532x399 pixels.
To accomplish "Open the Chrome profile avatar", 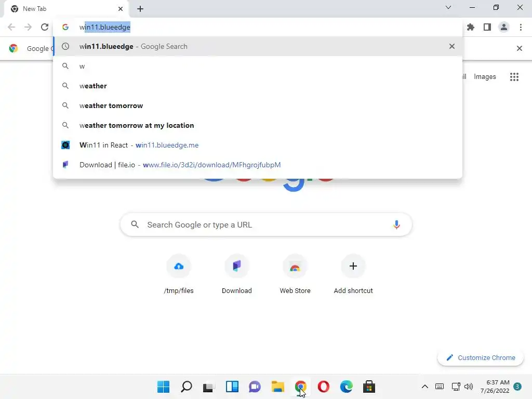I will click(504, 27).
